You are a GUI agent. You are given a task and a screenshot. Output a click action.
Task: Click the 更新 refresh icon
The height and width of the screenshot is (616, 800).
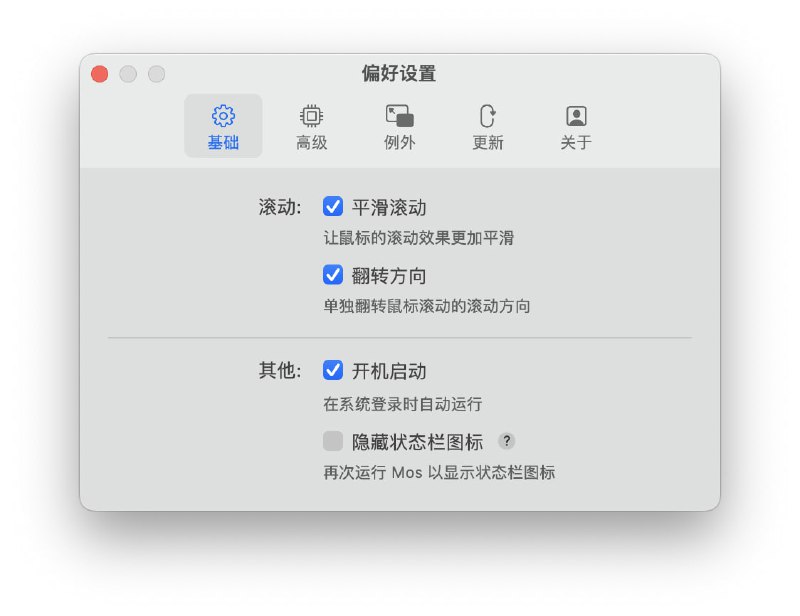(x=487, y=115)
